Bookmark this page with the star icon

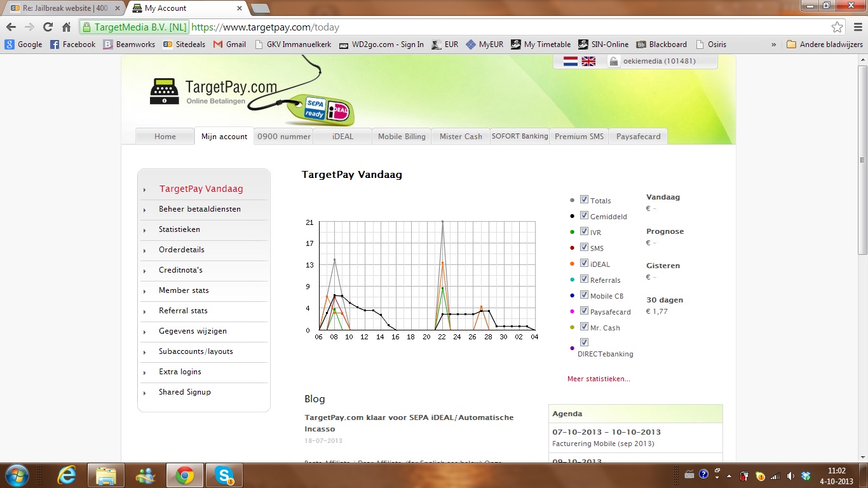[837, 27]
